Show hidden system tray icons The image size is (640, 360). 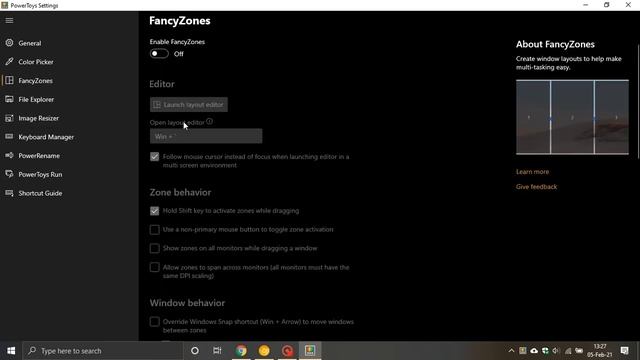click(511, 351)
